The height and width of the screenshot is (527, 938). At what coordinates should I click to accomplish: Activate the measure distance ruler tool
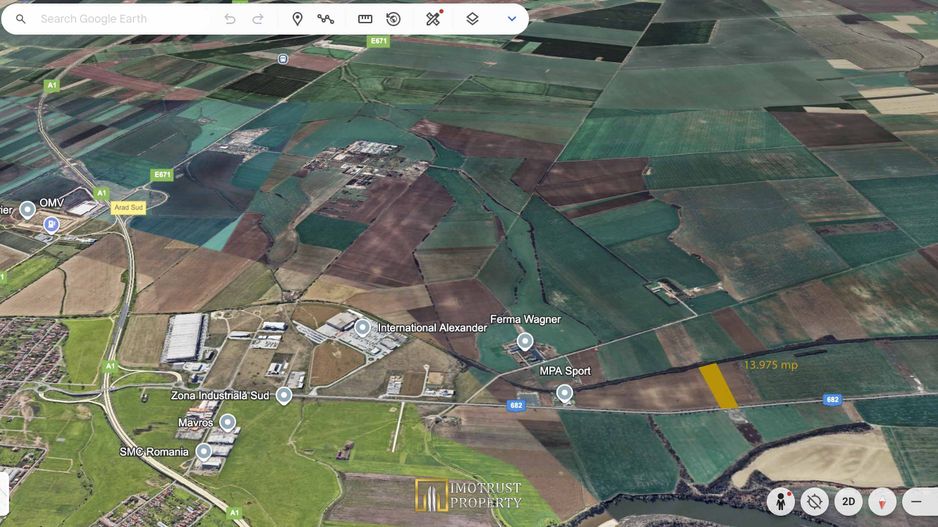(x=365, y=19)
